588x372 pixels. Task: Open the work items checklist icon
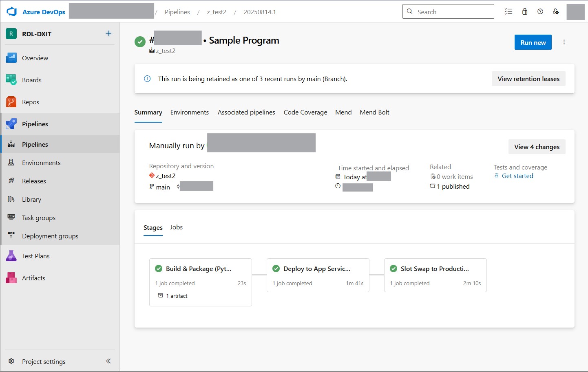(x=508, y=11)
